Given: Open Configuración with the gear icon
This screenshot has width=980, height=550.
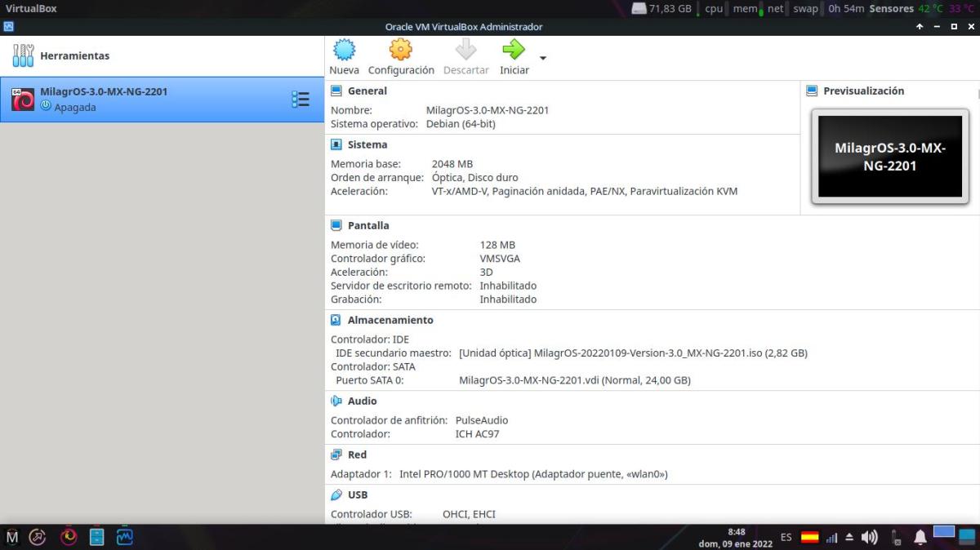Looking at the screenshot, I should [400, 51].
